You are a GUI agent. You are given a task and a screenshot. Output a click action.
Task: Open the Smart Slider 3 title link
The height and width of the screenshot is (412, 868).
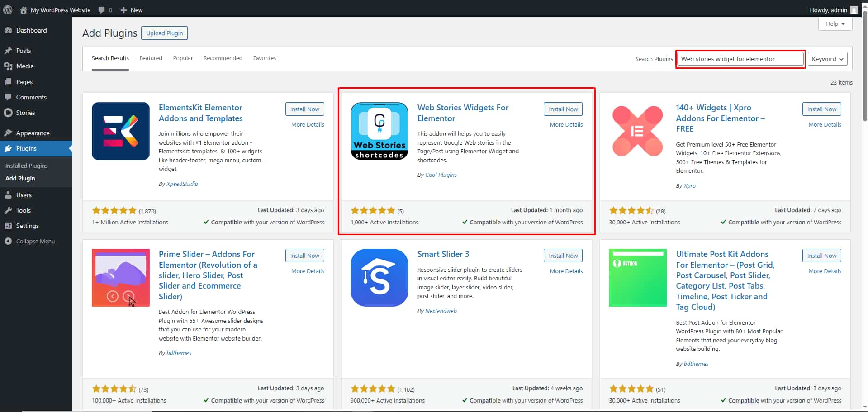pyautogui.click(x=443, y=254)
